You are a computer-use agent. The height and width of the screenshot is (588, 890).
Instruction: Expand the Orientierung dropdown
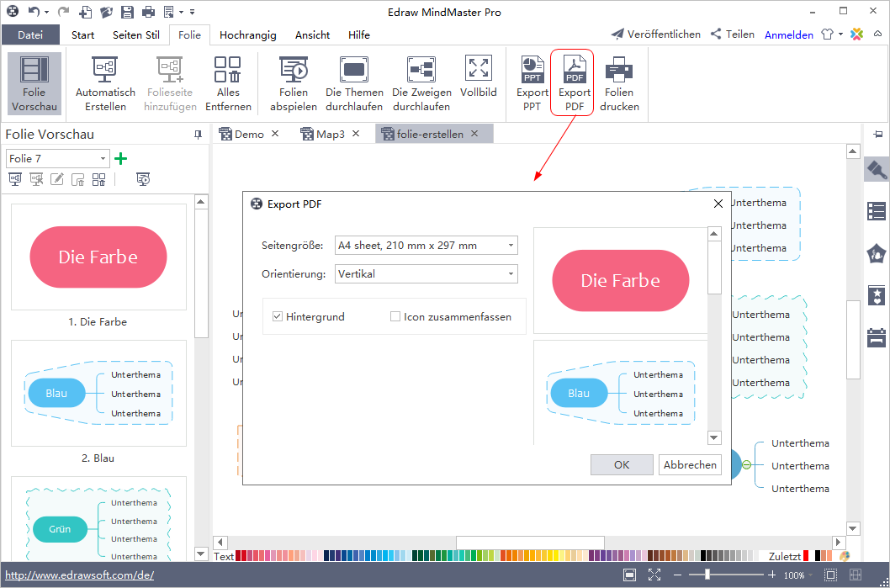coord(426,273)
